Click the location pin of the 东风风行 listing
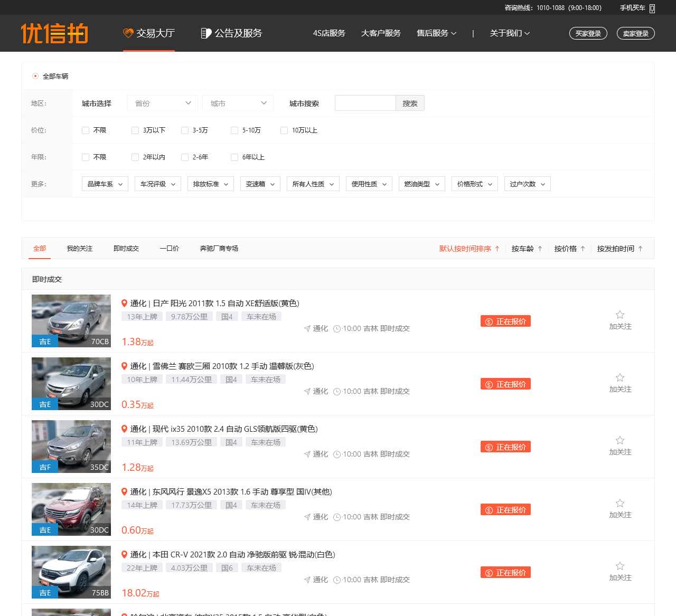 click(x=125, y=491)
